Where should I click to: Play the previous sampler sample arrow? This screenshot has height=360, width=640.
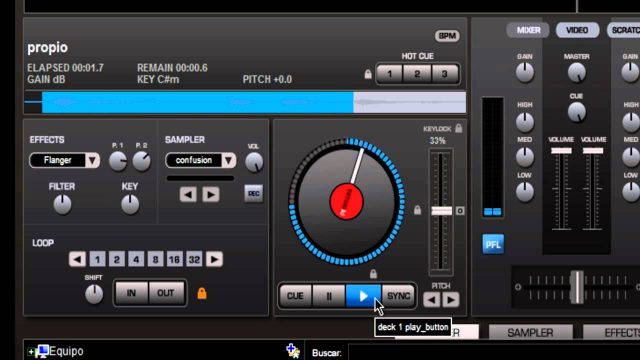pos(188,194)
